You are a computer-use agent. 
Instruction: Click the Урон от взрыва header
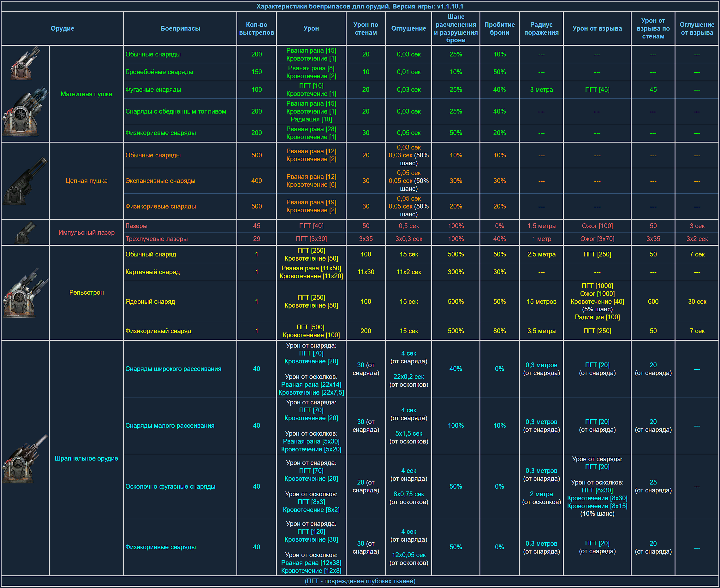[x=597, y=28]
